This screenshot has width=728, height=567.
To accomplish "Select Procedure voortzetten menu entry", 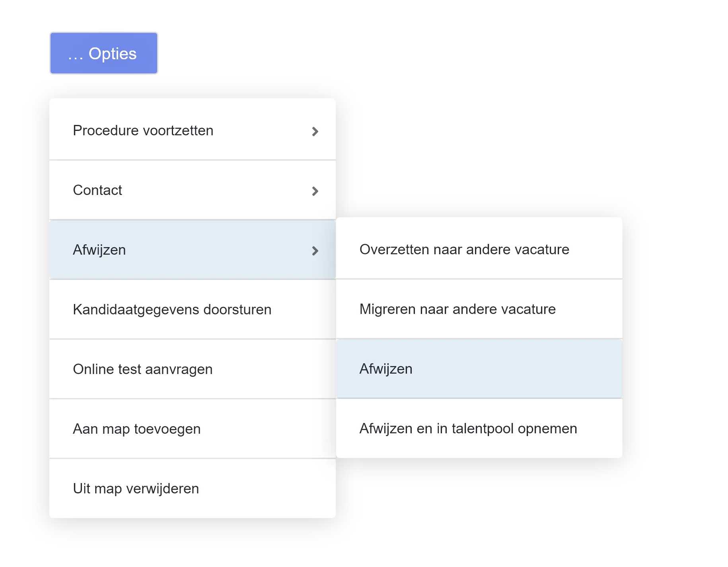I will coord(143,131).
